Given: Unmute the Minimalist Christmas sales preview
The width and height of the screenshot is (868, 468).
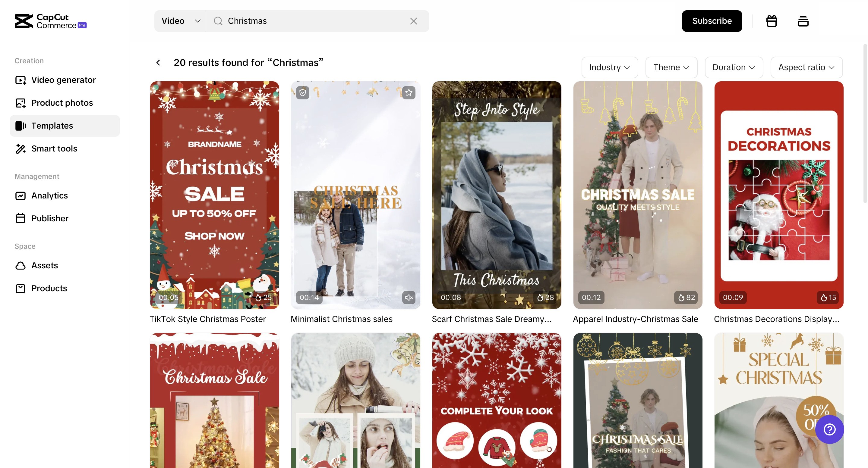Looking at the screenshot, I should pyautogui.click(x=409, y=297).
